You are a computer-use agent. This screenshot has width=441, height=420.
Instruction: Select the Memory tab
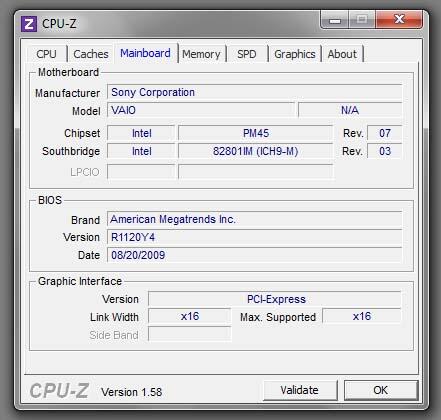[201, 54]
